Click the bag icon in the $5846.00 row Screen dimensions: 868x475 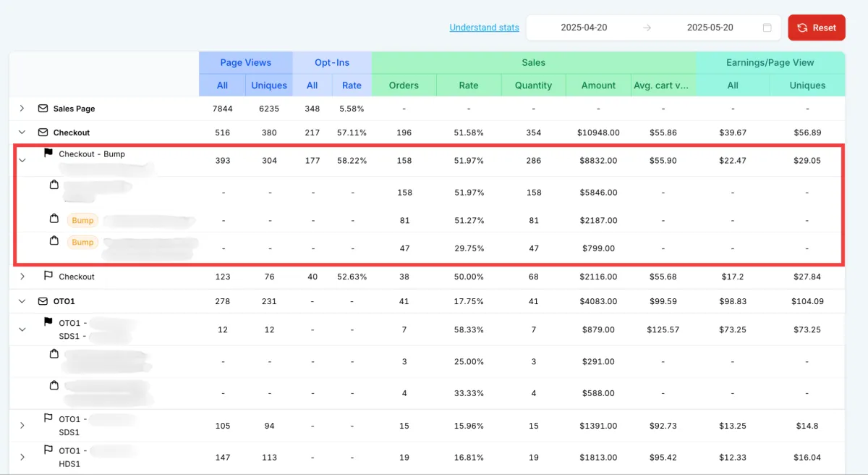54,185
